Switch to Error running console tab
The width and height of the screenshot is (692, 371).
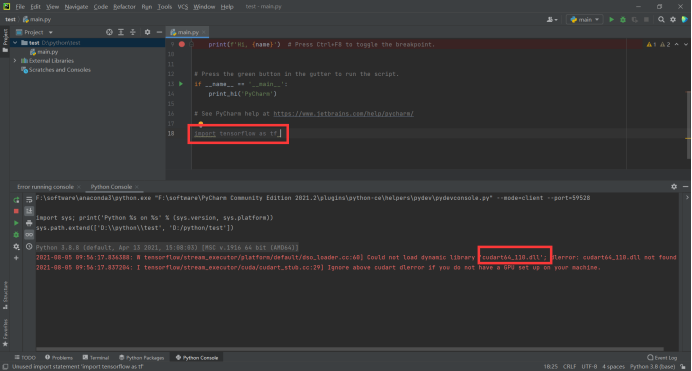coord(45,187)
